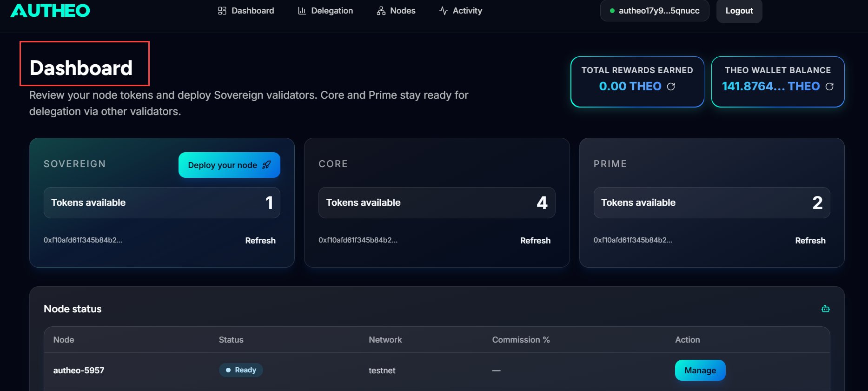Click the robot icon in Node status
The image size is (868, 391).
pyautogui.click(x=826, y=309)
